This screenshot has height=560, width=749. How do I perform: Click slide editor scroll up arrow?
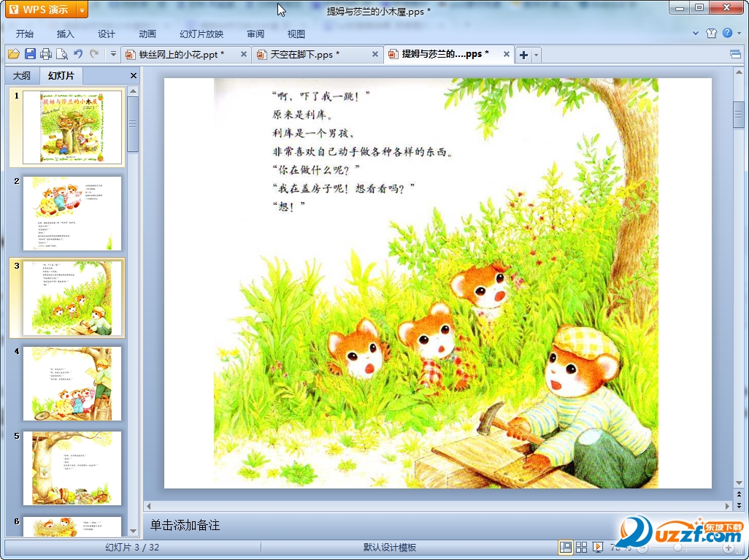pos(739,72)
